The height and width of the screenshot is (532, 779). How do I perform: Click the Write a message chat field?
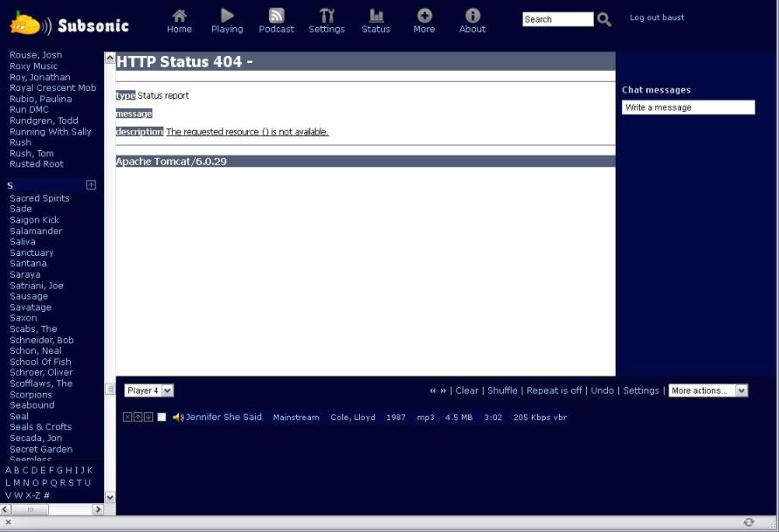pyautogui.click(x=688, y=107)
